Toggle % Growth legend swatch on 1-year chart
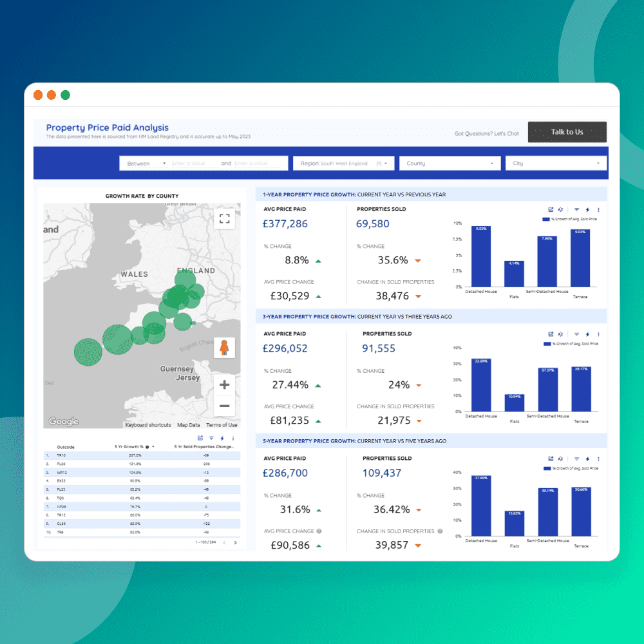Image resolution: width=644 pixels, height=644 pixels. [x=546, y=220]
